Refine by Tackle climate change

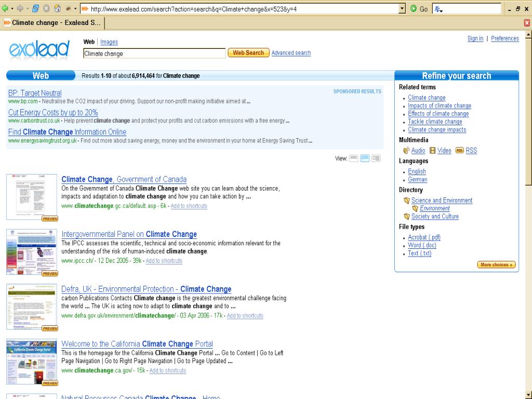435,122
